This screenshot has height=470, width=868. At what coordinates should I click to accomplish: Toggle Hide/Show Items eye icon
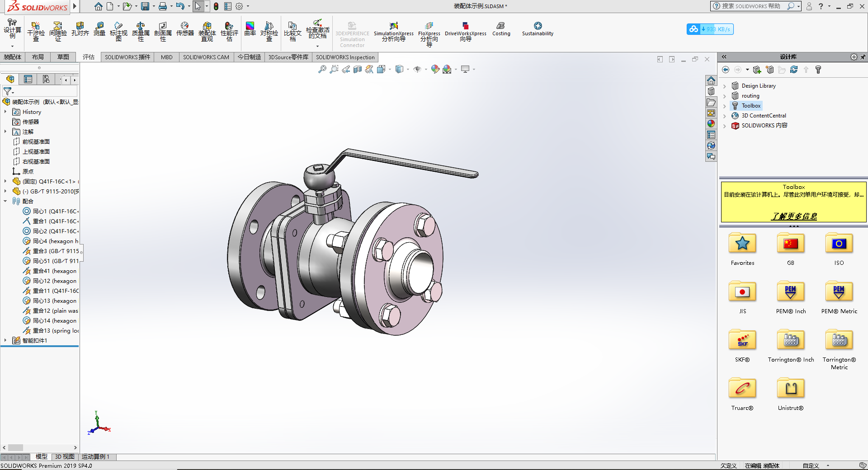417,69
